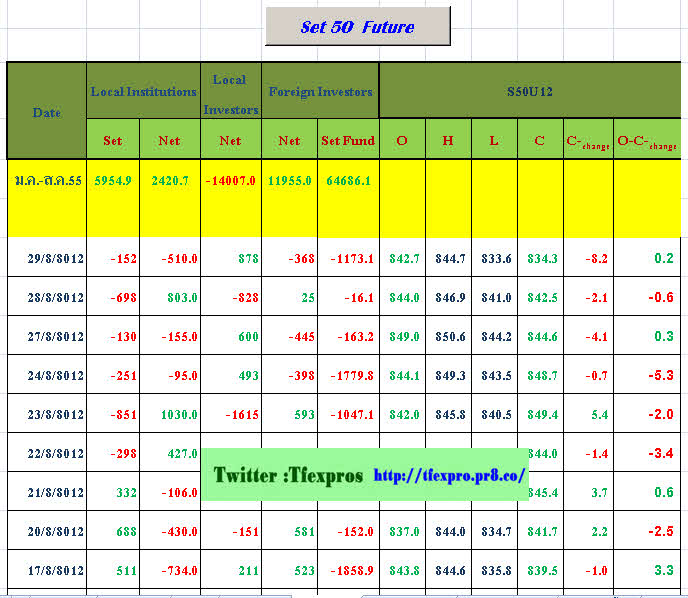Image resolution: width=688 pixels, height=598 pixels.
Task: Click the Set 50 Future button
Action: point(357,27)
